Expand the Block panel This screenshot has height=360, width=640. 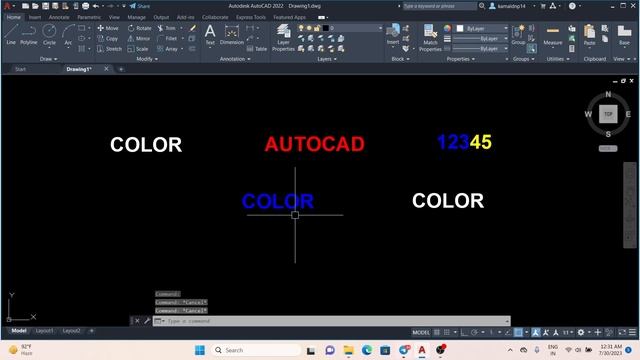400,59
